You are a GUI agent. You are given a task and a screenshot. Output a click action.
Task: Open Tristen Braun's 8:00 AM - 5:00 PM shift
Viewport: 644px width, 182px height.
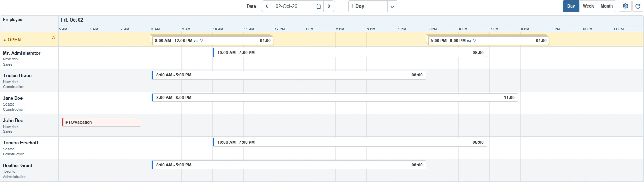289,75
